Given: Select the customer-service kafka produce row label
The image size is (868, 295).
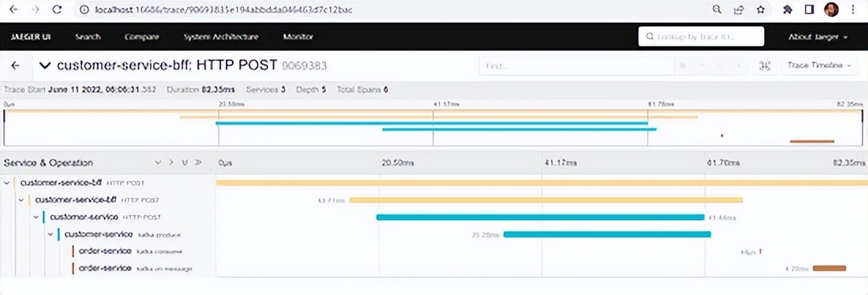Looking at the screenshot, I should [x=122, y=234].
